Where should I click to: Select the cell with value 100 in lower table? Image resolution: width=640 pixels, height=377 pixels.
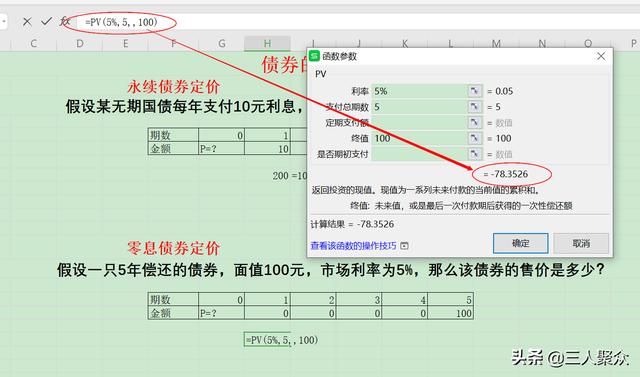tap(451, 313)
